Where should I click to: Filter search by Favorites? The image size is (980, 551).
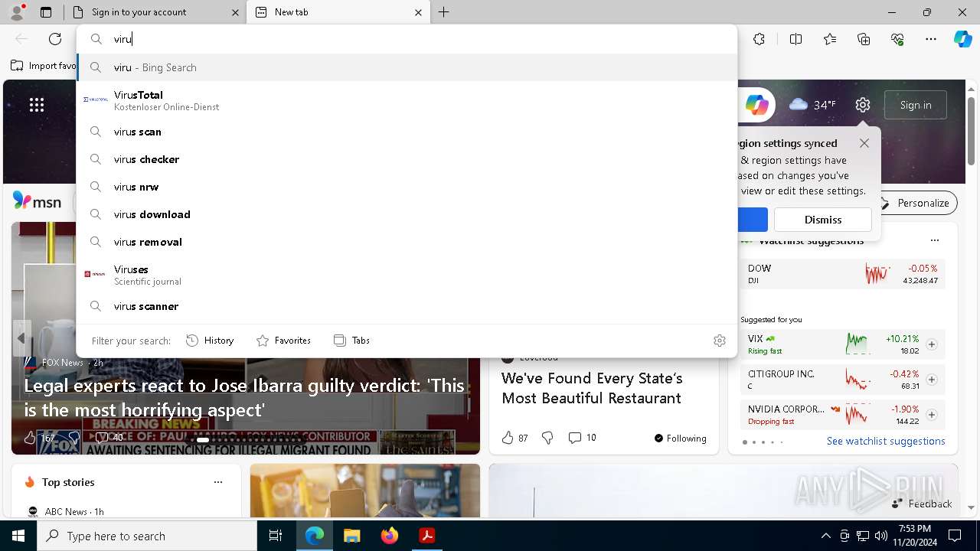click(x=283, y=341)
